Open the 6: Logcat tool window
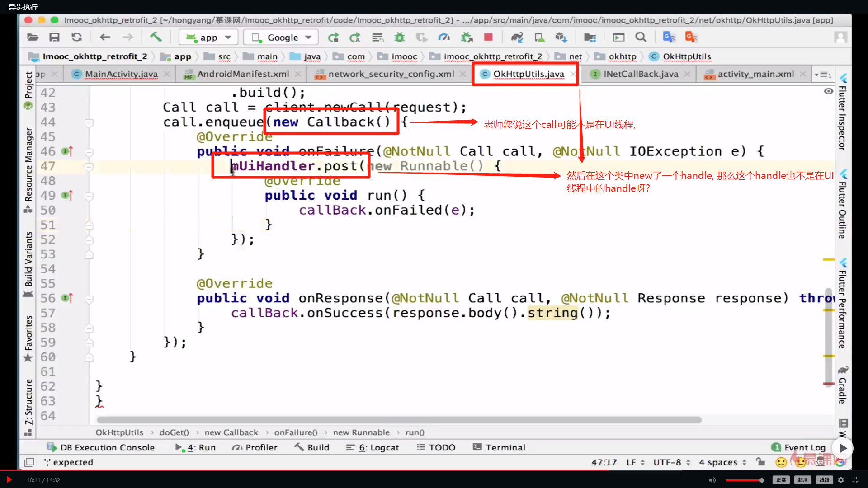Screen dimensions: 868x488 (x=373, y=447)
